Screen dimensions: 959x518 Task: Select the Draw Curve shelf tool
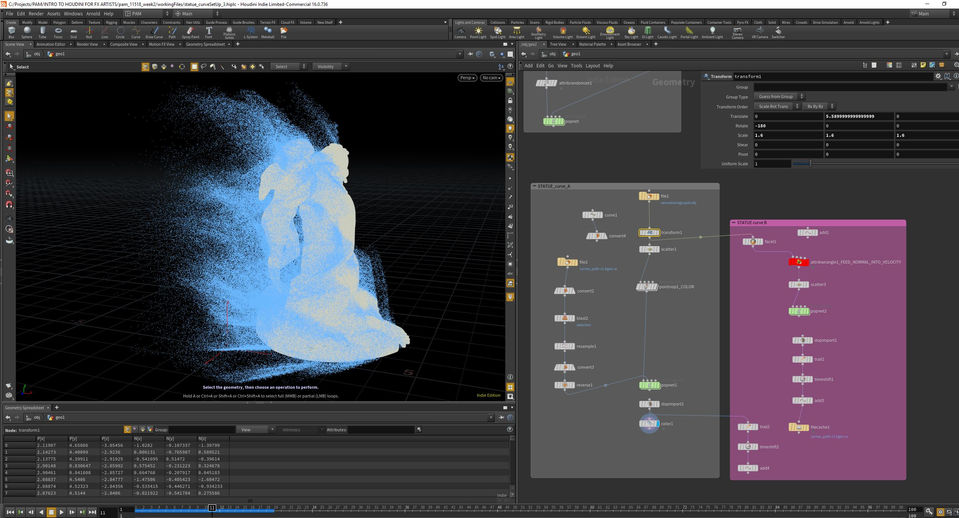(x=154, y=32)
